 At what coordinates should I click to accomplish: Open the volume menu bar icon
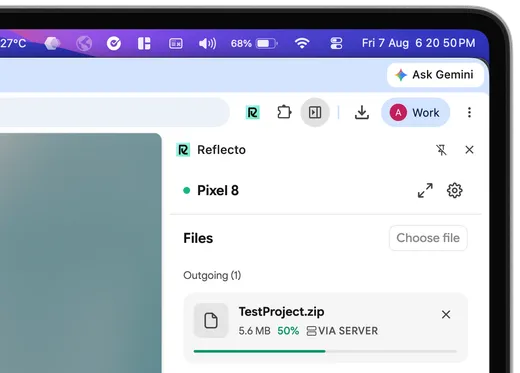(207, 43)
